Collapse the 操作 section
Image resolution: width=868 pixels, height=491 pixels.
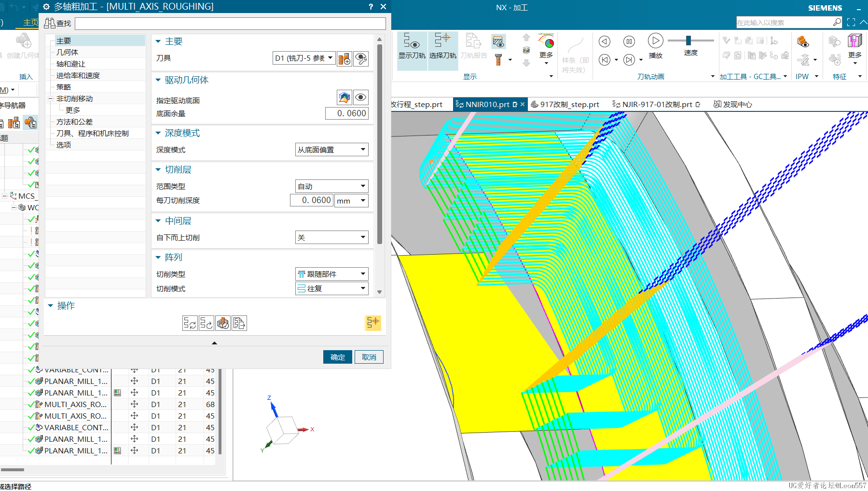pyautogui.click(x=50, y=305)
